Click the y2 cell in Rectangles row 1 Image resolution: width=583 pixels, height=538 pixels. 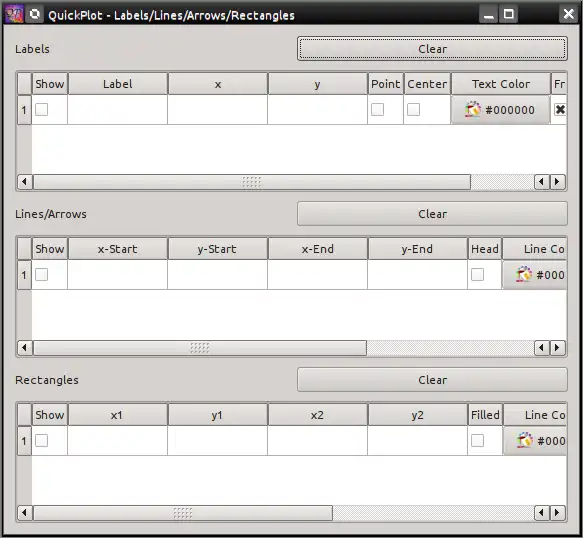[x=417, y=441]
